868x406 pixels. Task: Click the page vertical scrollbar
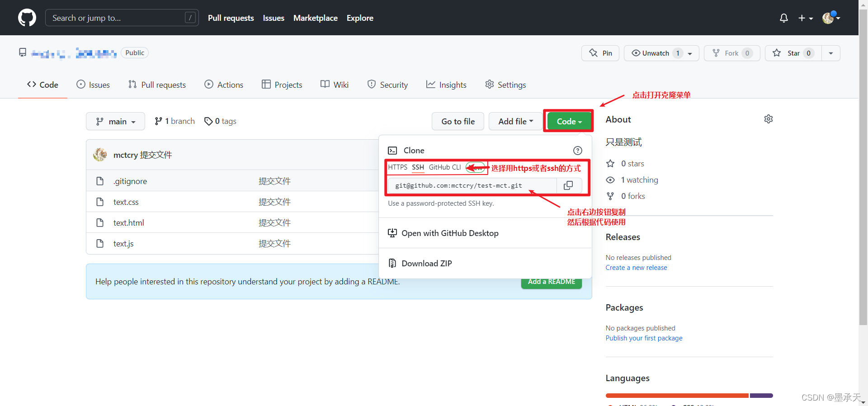[x=863, y=167]
